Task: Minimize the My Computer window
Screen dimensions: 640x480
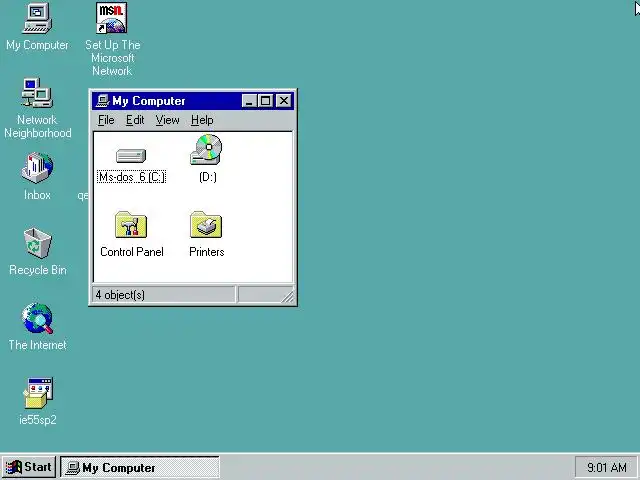Action: pyautogui.click(x=249, y=100)
